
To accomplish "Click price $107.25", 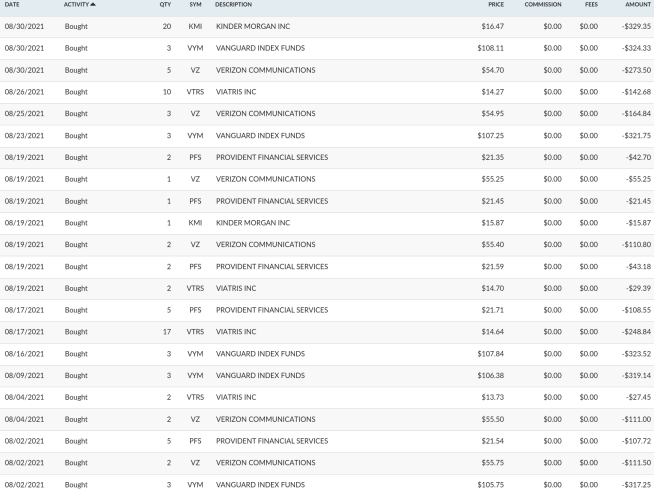I will click(x=490, y=136).
